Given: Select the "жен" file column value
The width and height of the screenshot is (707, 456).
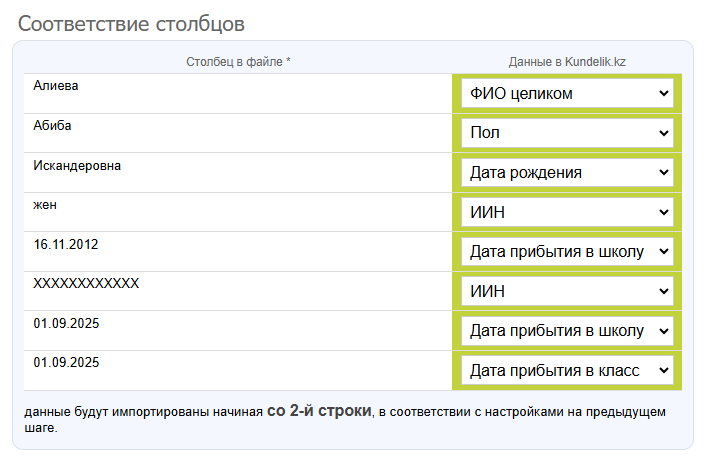Looking at the screenshot, I should pos(45,205).
